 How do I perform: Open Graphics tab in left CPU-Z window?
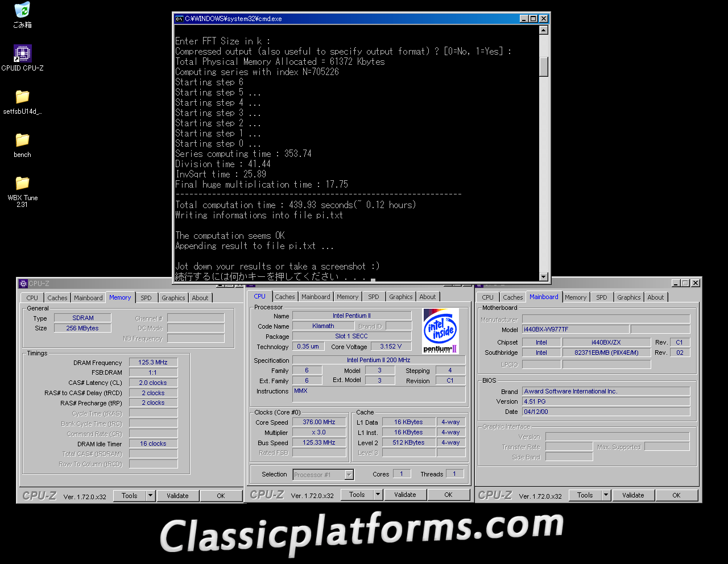(x=173, y=298)
